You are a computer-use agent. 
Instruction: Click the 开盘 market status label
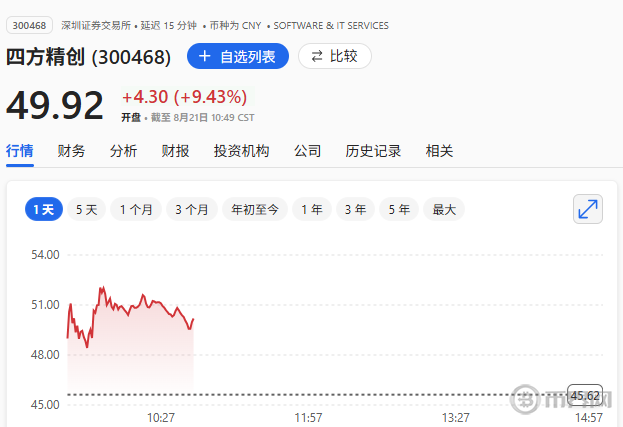point(131,118)
